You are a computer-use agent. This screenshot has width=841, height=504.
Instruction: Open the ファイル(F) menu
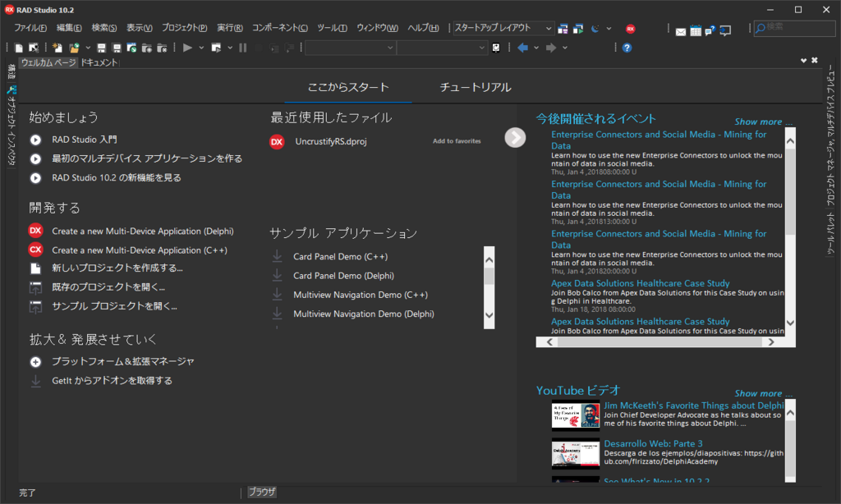(x=30, y=28)
